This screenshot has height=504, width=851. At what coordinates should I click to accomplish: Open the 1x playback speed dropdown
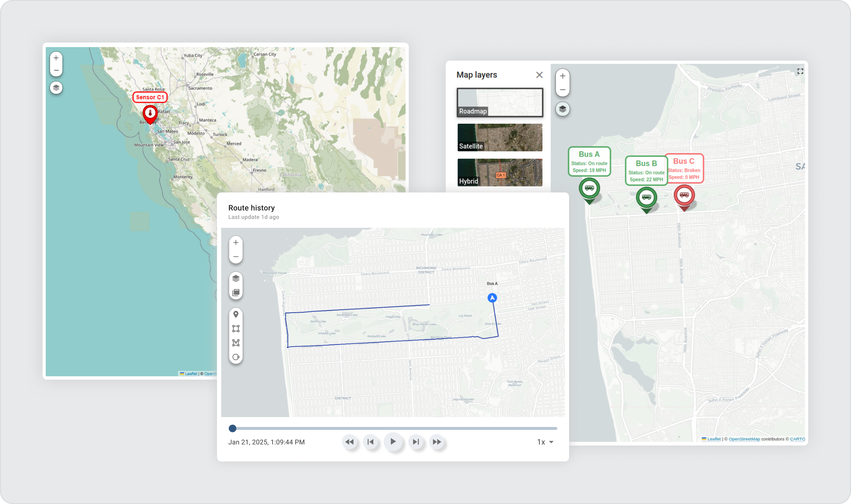(545, 442)
